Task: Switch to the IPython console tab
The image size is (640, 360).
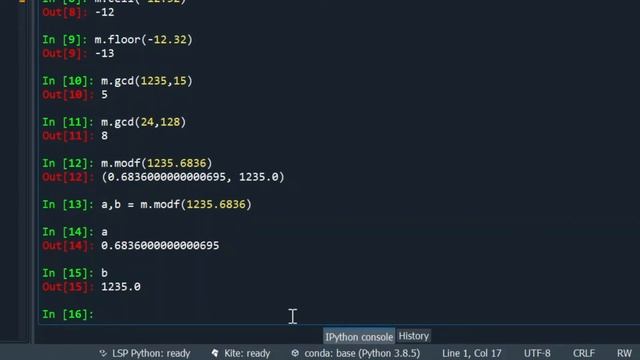Action: click(359, 336)
